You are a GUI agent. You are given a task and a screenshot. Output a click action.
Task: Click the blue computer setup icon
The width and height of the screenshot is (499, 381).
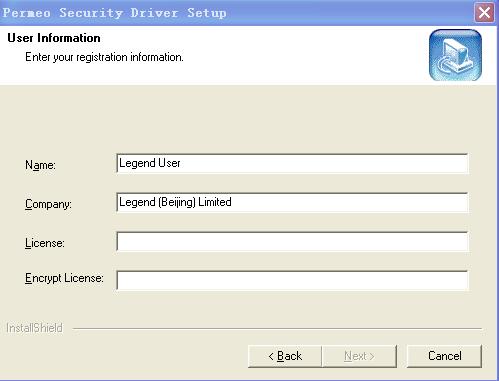[455, 55]
